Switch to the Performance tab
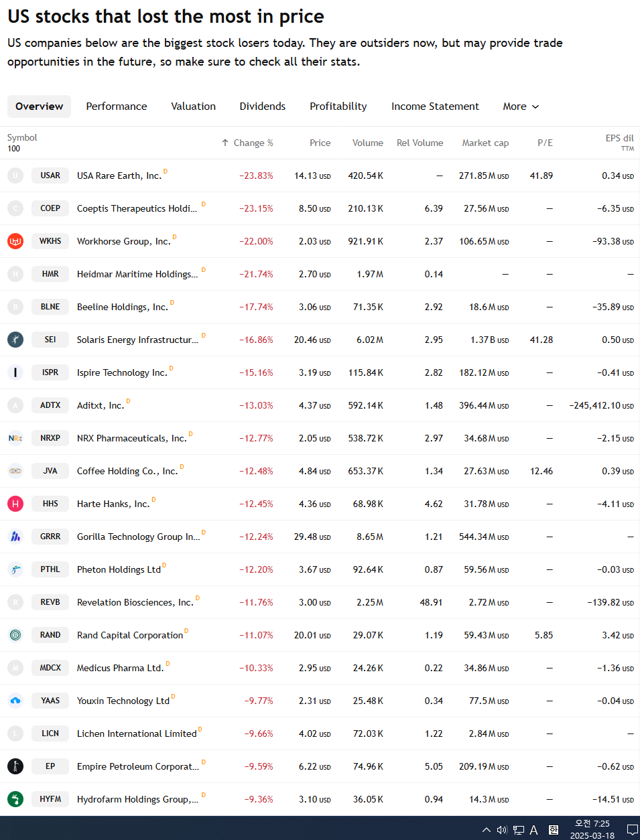 click(117, 107)
